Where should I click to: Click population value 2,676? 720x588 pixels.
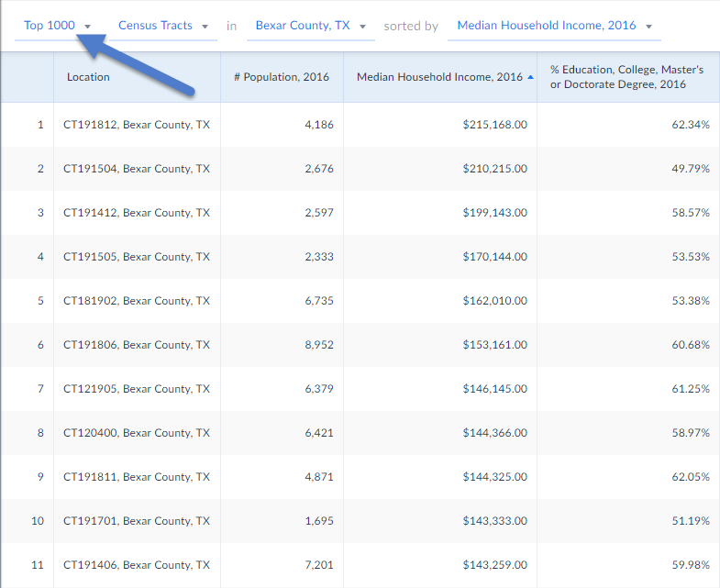(319, 169)
